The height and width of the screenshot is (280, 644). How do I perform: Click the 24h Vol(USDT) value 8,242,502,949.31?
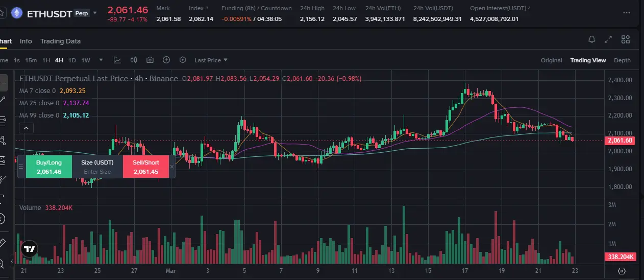437,19
